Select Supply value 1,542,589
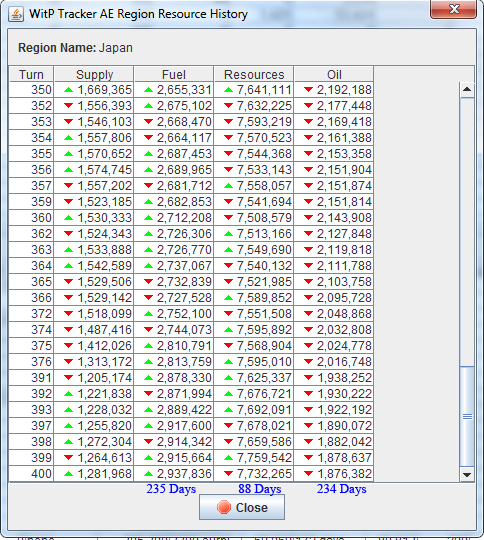This screenshot has width=484, height=540. click(94, 266)
